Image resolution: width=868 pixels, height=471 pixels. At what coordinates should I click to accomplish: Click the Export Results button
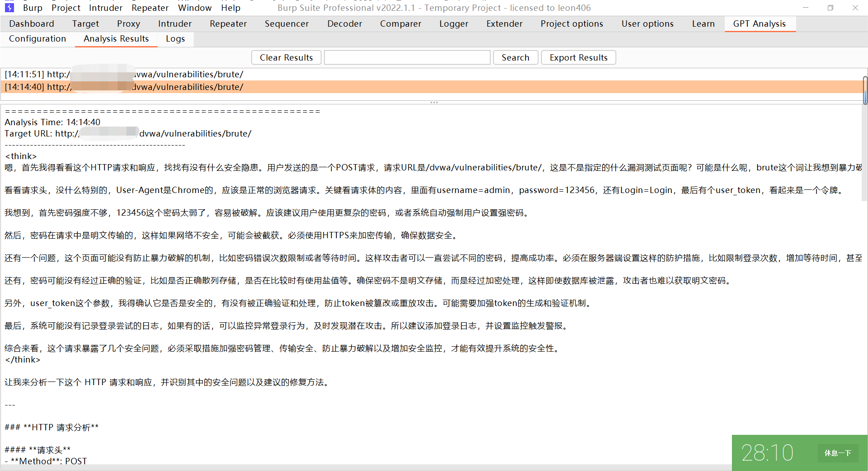[579, 57]
